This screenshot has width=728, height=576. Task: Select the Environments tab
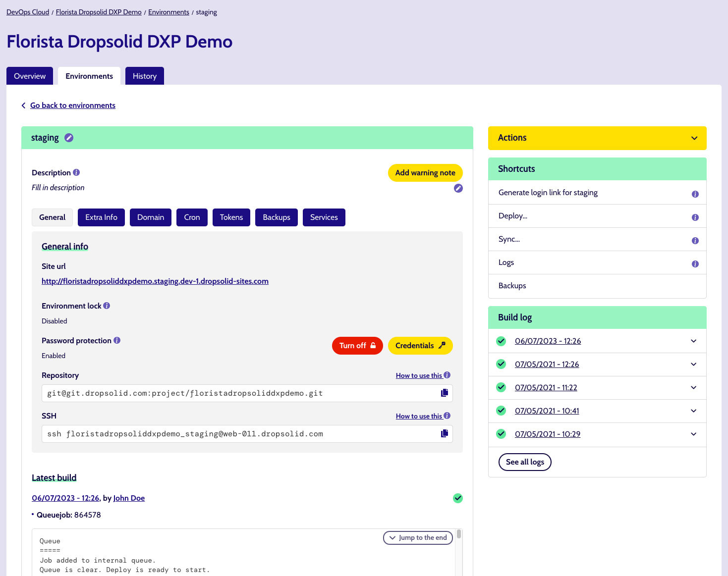tap(89, 76)
